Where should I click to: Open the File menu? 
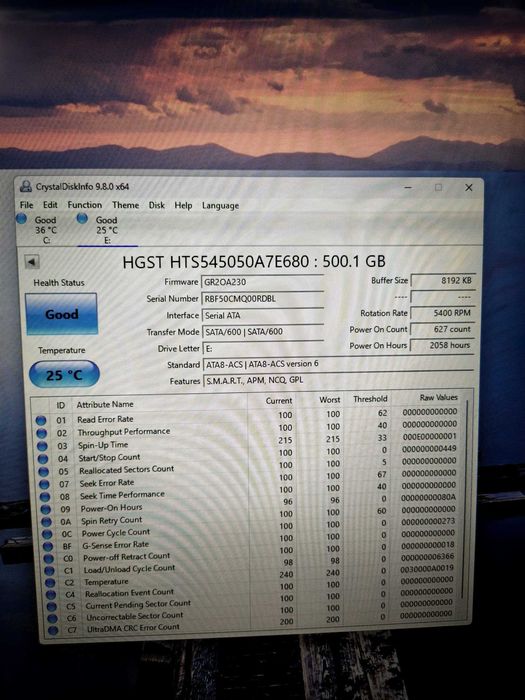(27, 205)
